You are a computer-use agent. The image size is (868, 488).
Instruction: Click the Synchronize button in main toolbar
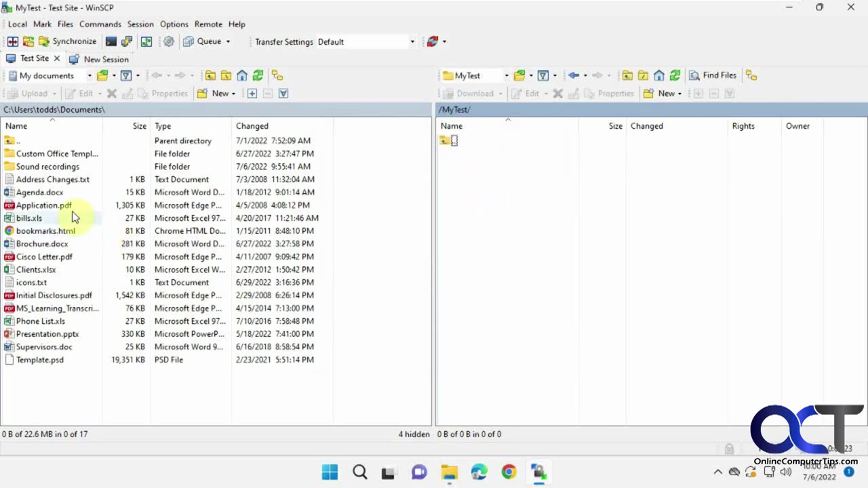[x=67, y=41]
